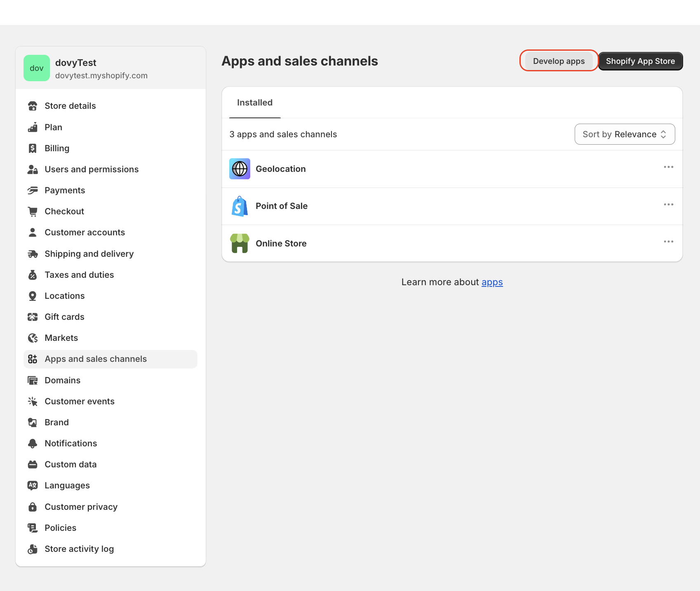
Task: Click the Geolocation app globe icon
Action: coord(240,169)
